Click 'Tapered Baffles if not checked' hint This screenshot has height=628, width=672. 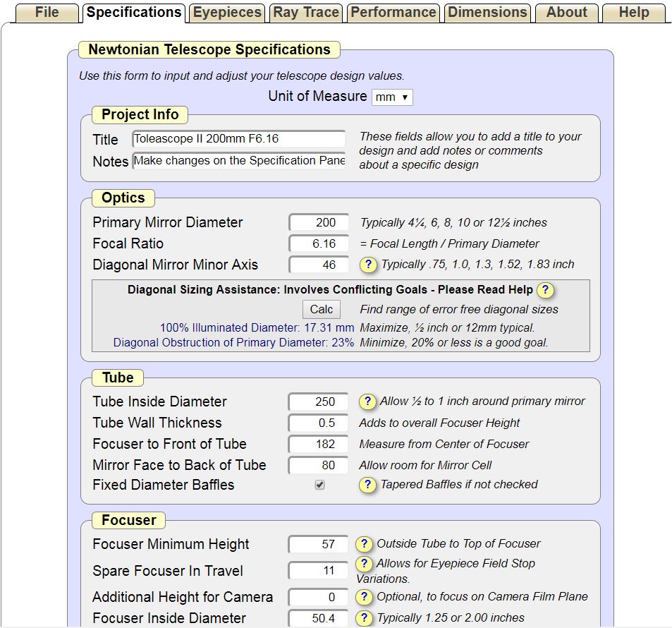click(459, 484)
